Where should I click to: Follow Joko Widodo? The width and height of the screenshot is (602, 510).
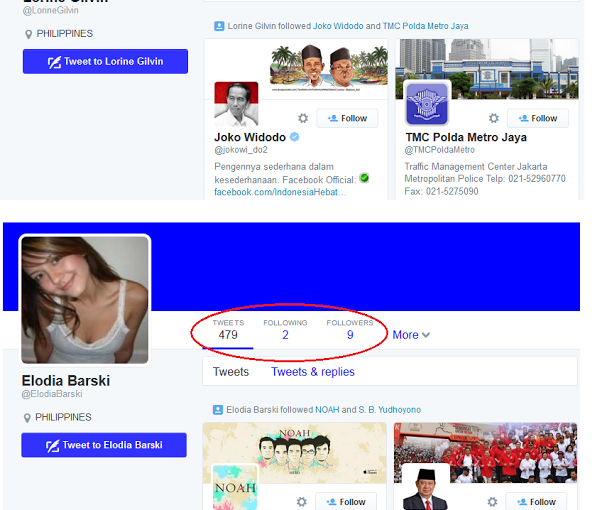(347, 118)
